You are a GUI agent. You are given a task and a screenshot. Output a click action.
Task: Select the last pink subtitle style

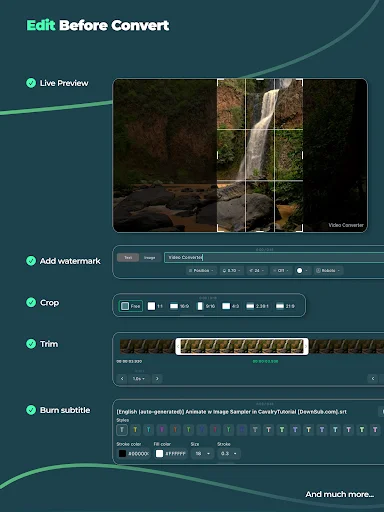(375, 430)
